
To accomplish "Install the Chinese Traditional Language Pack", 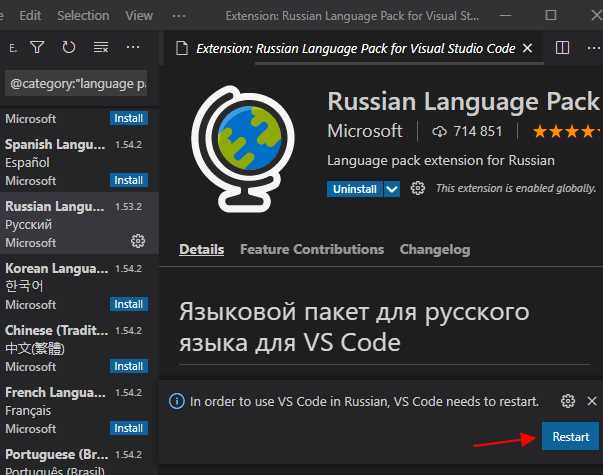I will point(128,366).
